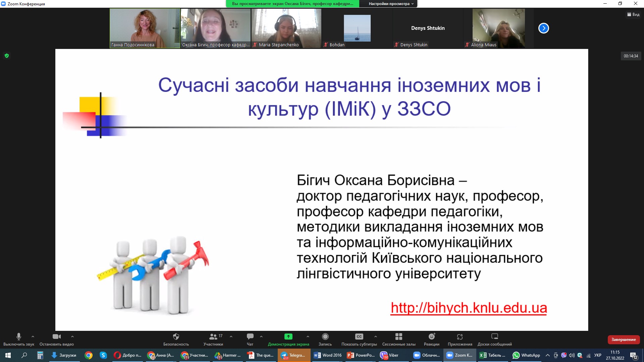This screenshot has width=644, height=362.
Task: Open the Reactions emoji icon
Action: tap(431, 337)
